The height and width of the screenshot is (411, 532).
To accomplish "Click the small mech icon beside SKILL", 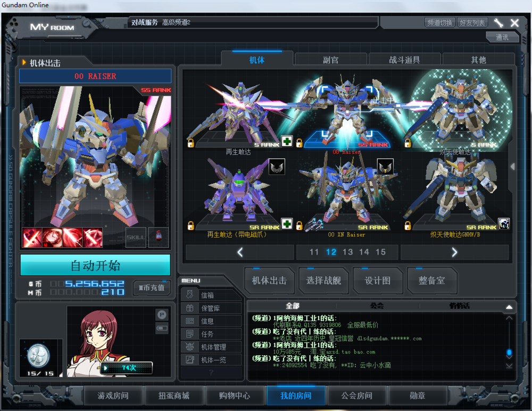I will click(159, 237).
